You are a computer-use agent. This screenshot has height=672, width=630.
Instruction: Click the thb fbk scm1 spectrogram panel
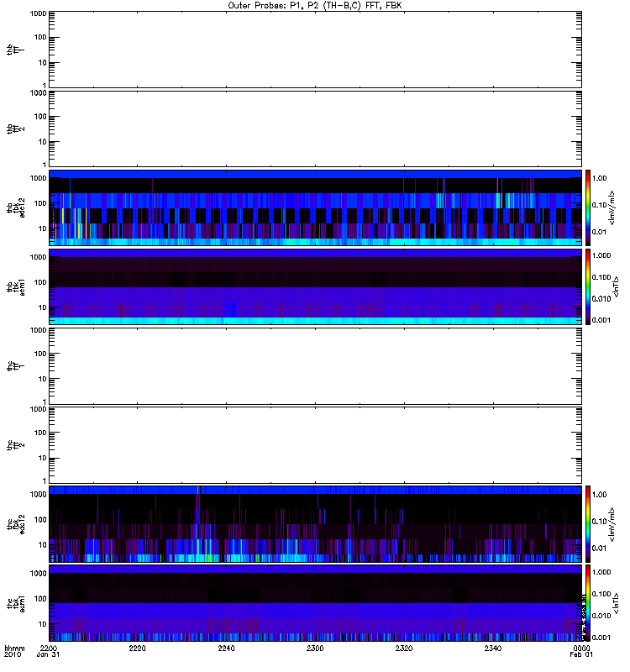pos(315,286)
